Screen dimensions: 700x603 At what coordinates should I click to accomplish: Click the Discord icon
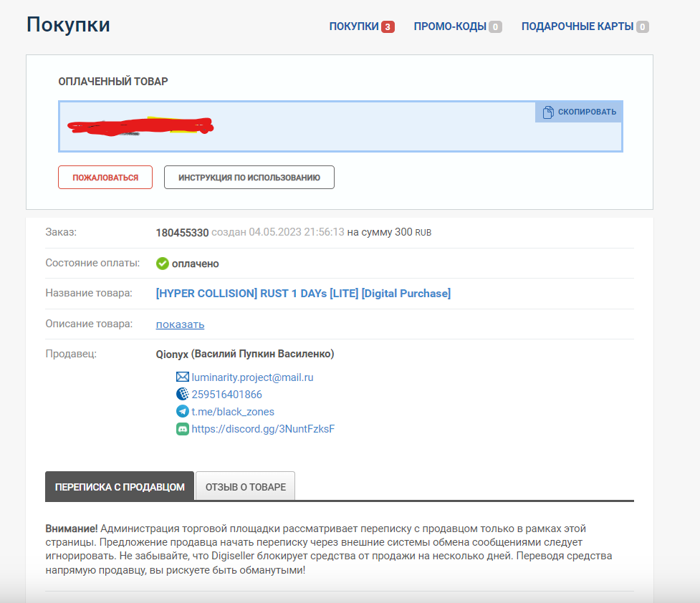(182, 429)
